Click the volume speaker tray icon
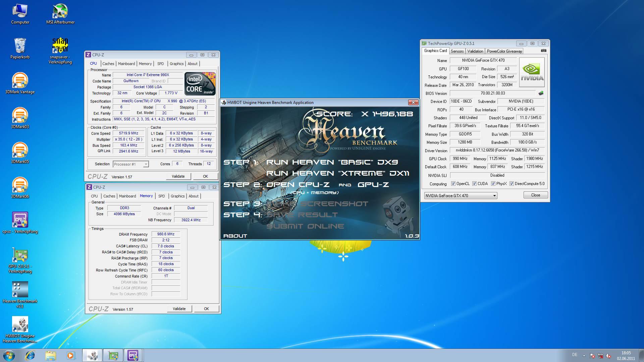The image size is (644, 362). click(x=608, y=356)
